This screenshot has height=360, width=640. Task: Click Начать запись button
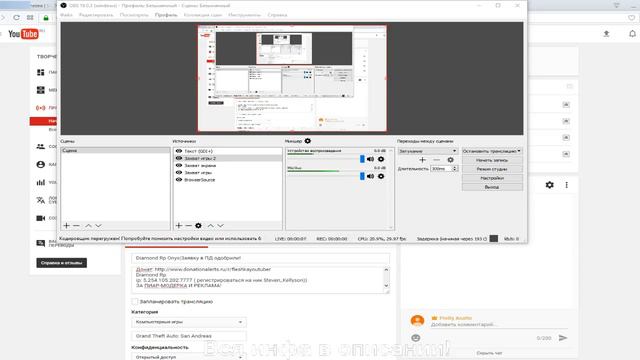click(492, 160)
